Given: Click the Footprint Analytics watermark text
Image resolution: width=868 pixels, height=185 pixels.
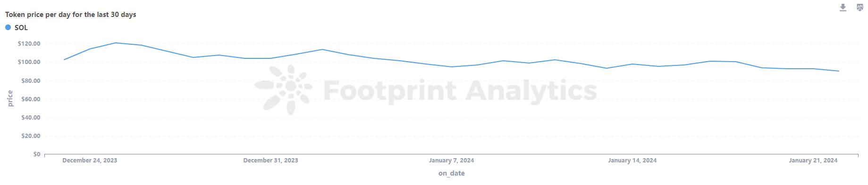Looking at the screenshot, I should 460,90.
